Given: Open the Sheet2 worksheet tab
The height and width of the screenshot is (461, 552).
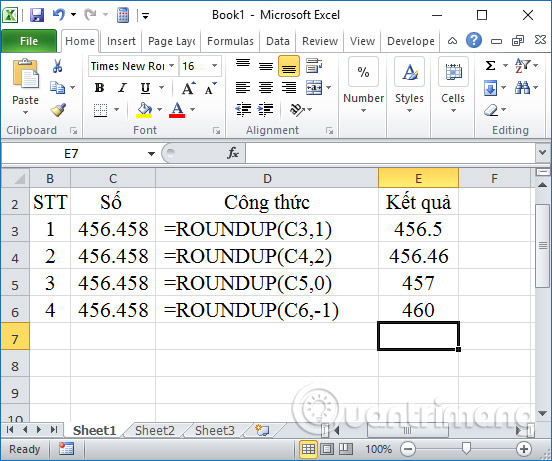Looking at the screenshot, I should pyautogui.click(x=155, y=430).
